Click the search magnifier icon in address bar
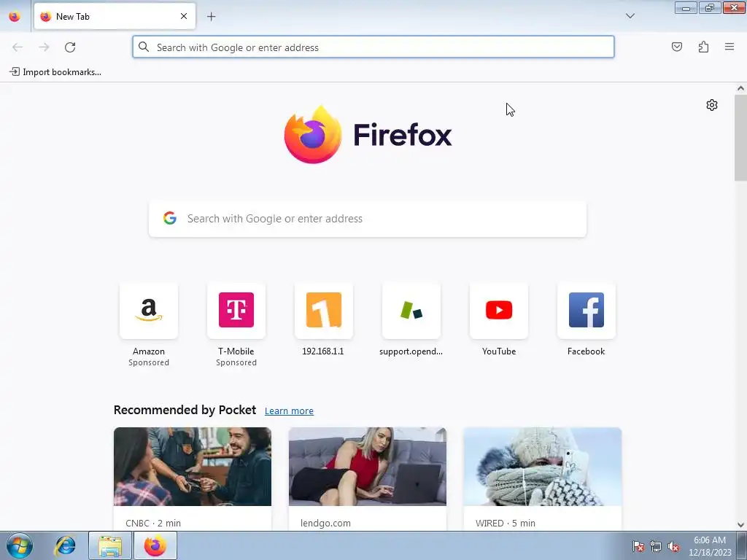This screenshot has height=560, width=747. point(144,47)
